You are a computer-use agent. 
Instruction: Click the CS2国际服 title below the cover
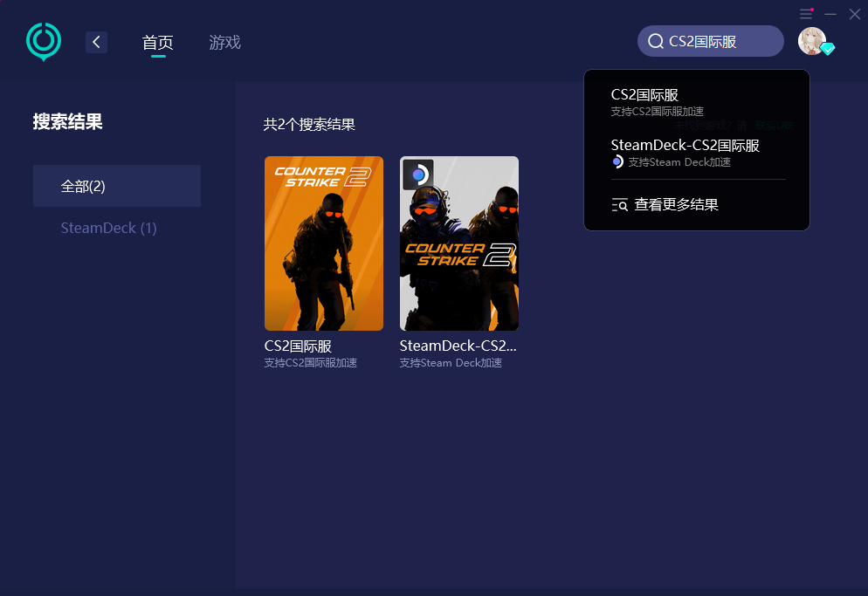(x=298, y=346)
